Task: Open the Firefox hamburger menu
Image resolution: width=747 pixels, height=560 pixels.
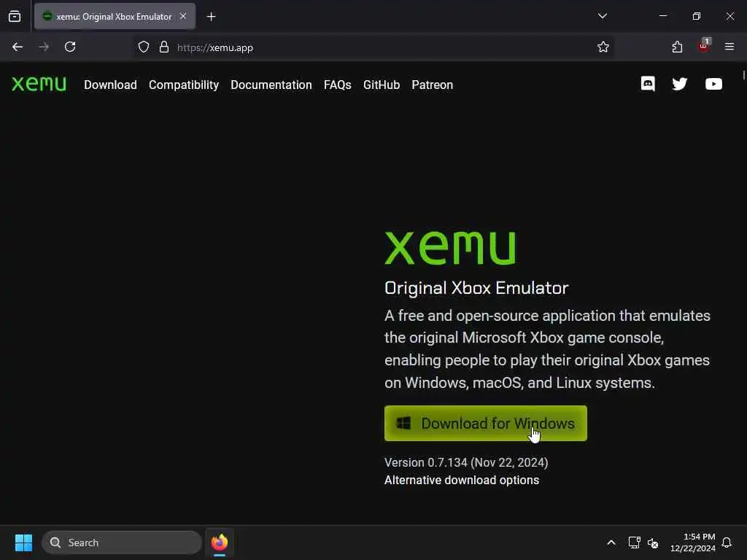Action: pyautogui.click(x=729, y=47)
